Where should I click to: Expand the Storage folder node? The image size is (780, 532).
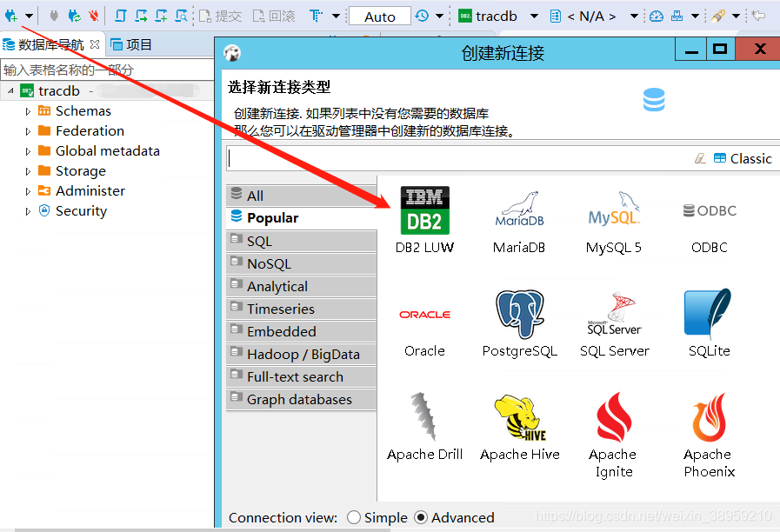point(28,171)
